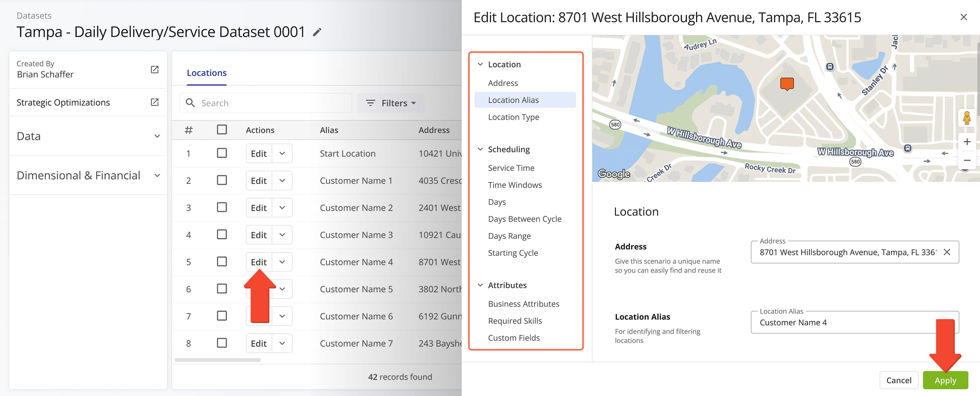Select Location Type in sidebar
Image resolution: width=980 pixels, height=396 pixels.
coord(514,117)
